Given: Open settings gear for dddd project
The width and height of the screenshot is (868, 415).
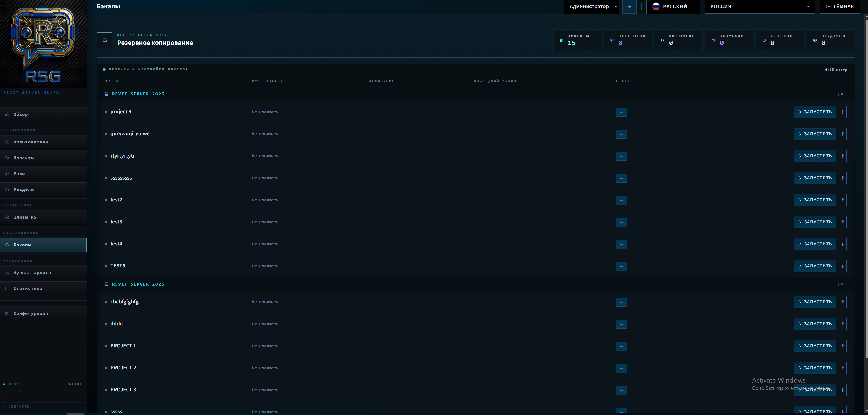Looking at the screenshot, I should [842, 324].
